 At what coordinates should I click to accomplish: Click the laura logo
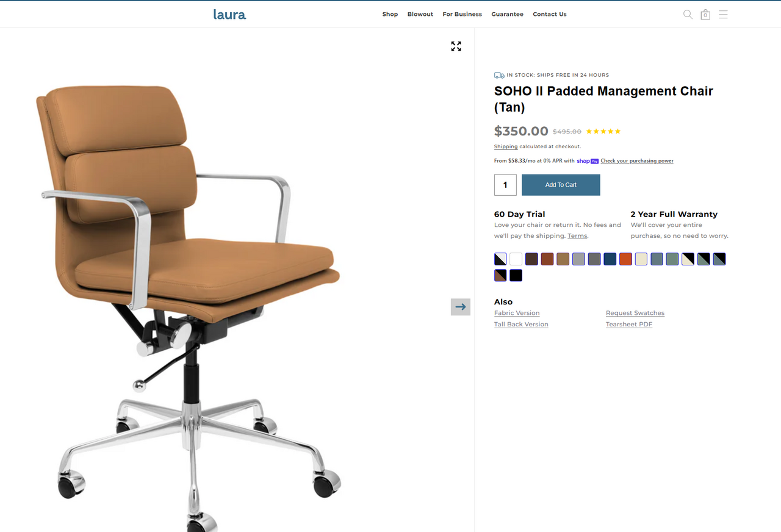[x=229, y=14]
